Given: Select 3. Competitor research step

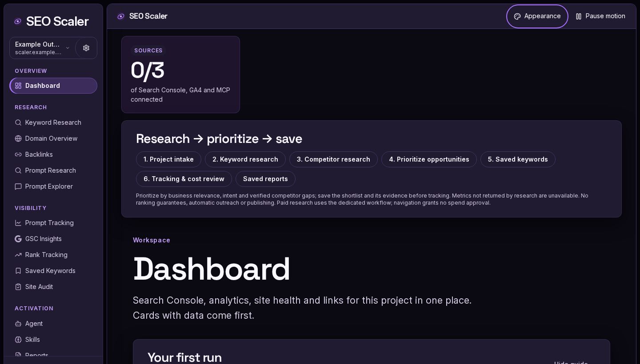Looking at the screenshot, I should pyautogui.click(x=333, y=159).
